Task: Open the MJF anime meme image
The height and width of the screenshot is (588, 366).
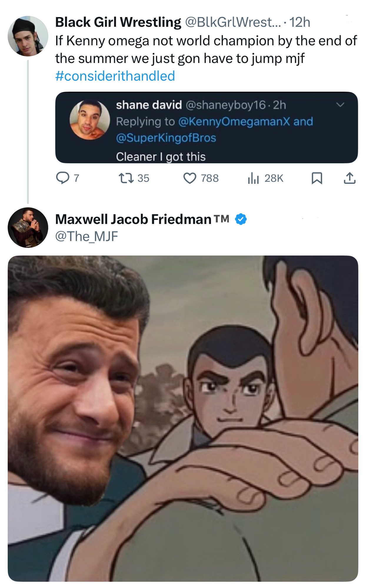Action: pos(183,418)
